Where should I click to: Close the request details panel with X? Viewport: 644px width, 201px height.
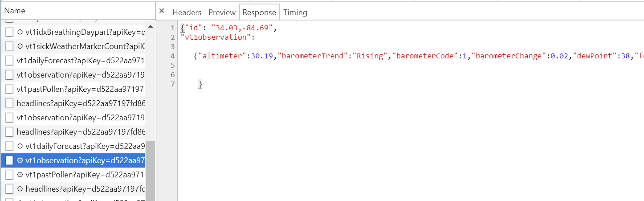tap(162, 11)
